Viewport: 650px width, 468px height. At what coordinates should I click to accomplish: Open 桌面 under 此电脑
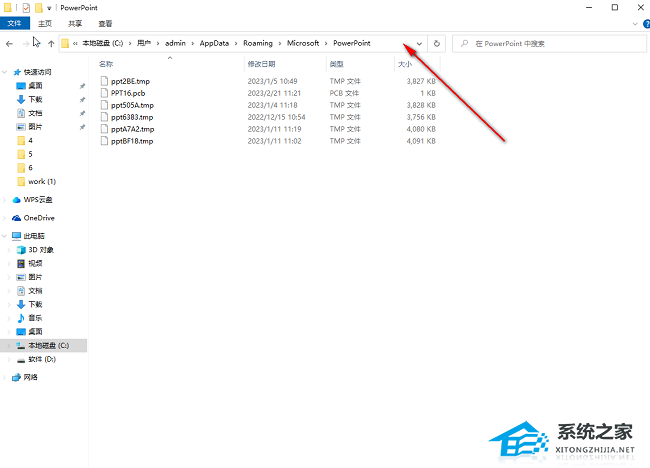point(35,332)
